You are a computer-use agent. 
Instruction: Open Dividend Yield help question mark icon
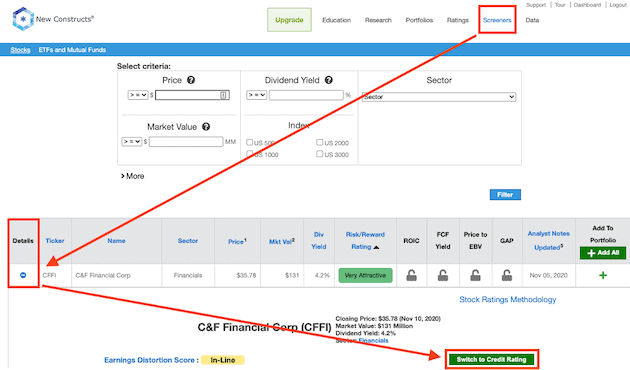[329, 80]
